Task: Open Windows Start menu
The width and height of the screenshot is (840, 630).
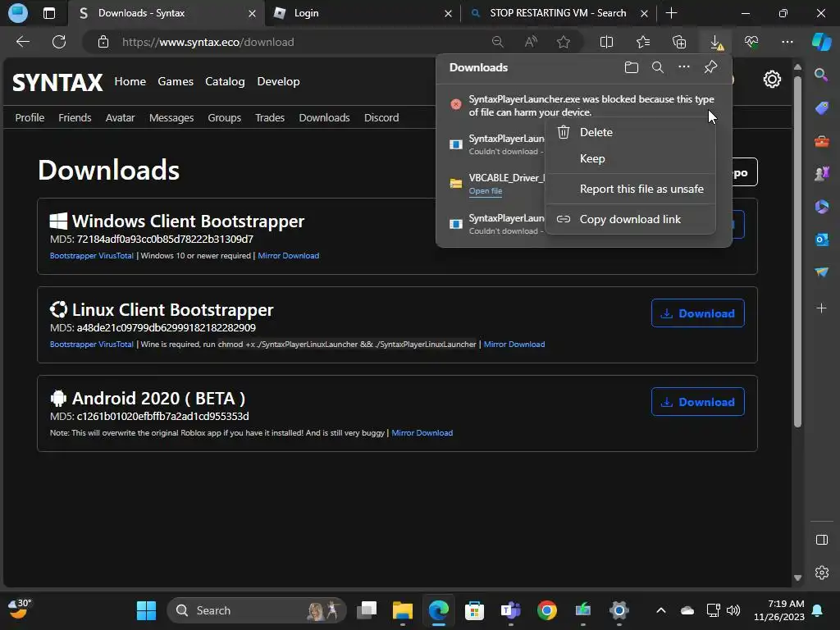Action: [146, 610]
